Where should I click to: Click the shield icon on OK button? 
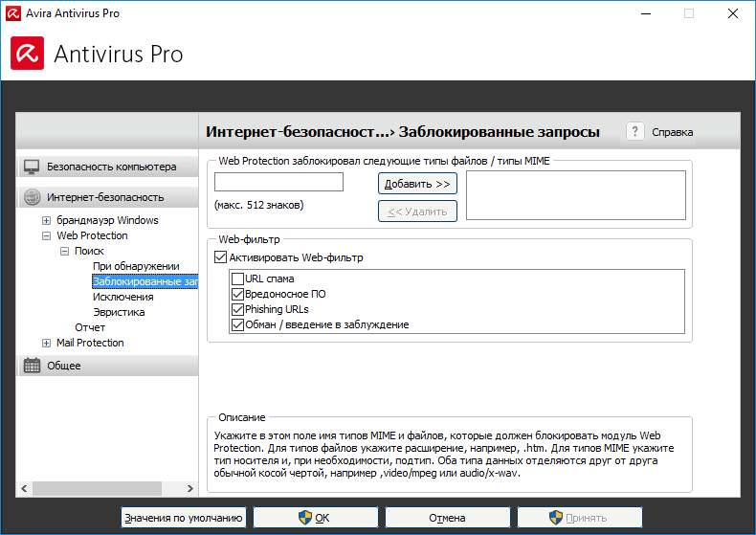coord(305,518)
